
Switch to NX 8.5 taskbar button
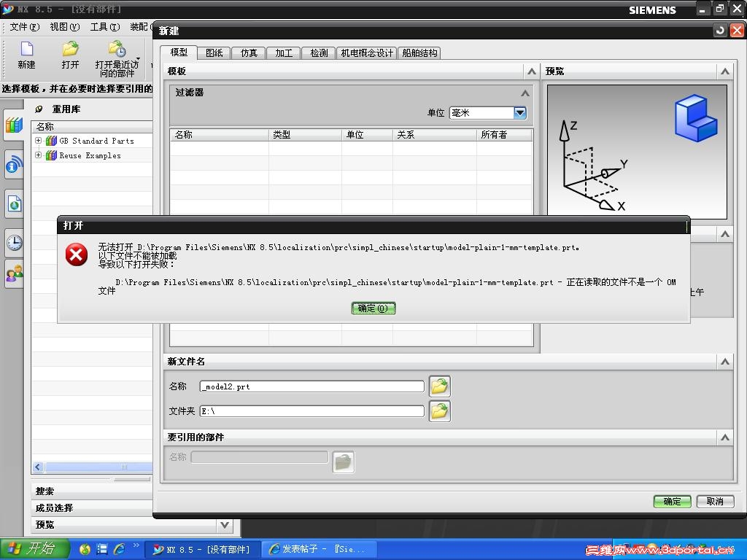(x=203, y=550)
